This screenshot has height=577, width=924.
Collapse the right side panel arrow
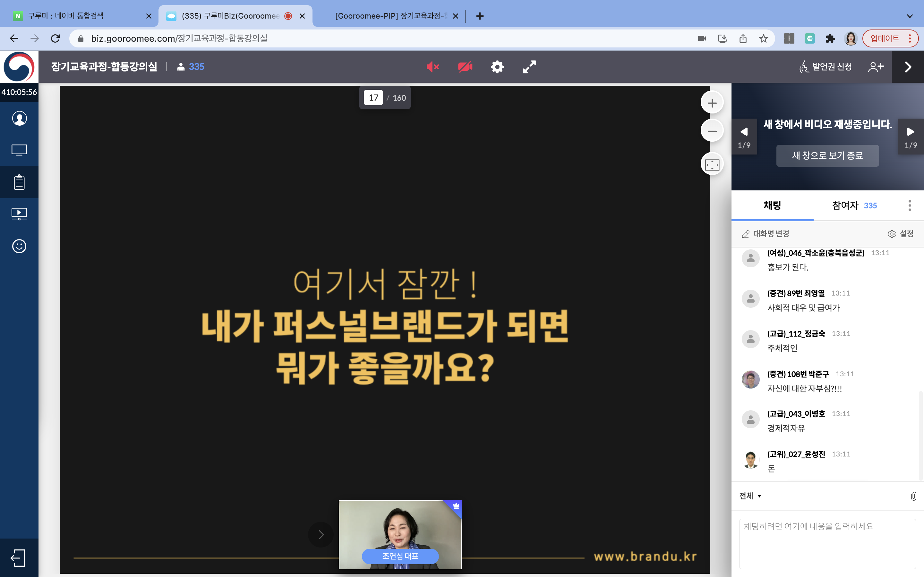908,67
